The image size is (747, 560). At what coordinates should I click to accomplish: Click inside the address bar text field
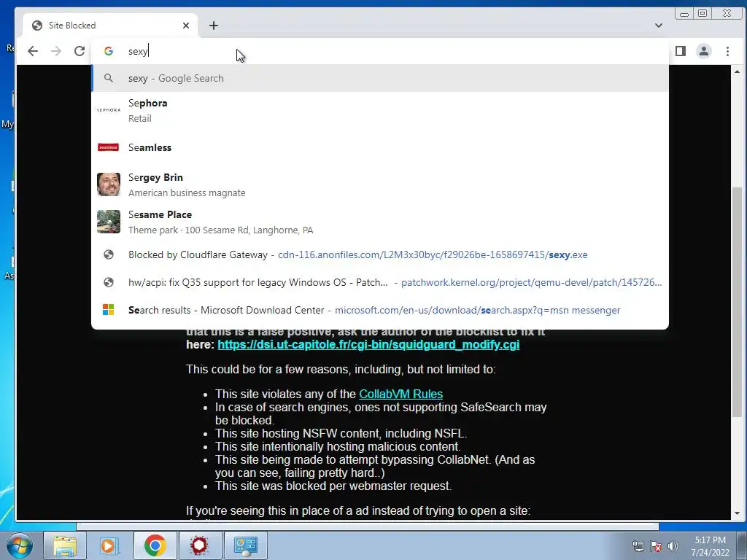[381, 51]
